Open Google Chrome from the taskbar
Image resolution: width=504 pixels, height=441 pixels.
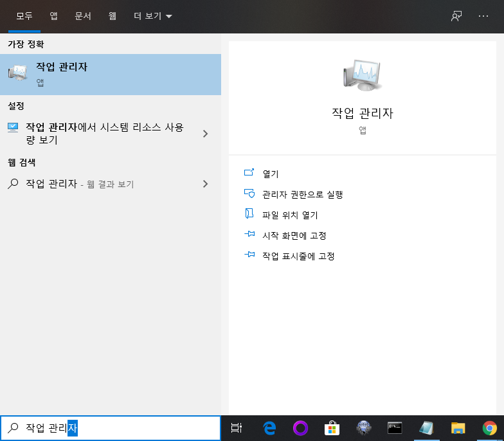pos(489,428)
